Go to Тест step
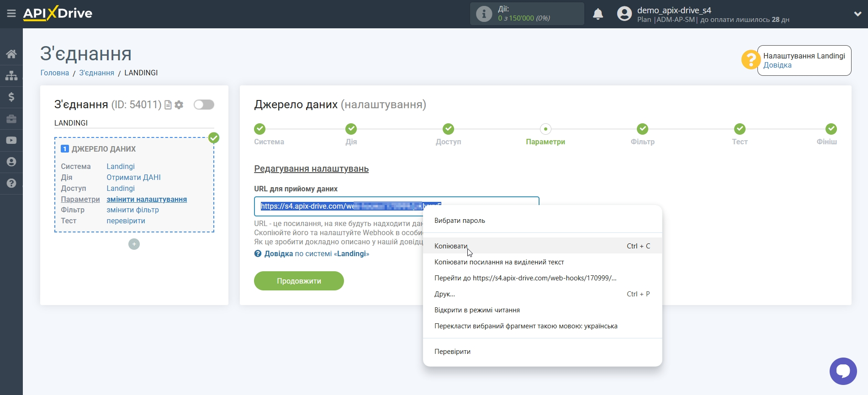The height and width of the screenshot is (395, 868). click(740, 129)
